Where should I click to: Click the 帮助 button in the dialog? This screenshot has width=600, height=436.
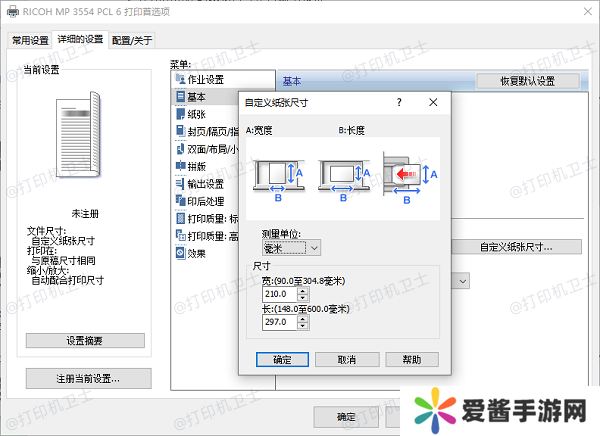(x=411, y=359)
